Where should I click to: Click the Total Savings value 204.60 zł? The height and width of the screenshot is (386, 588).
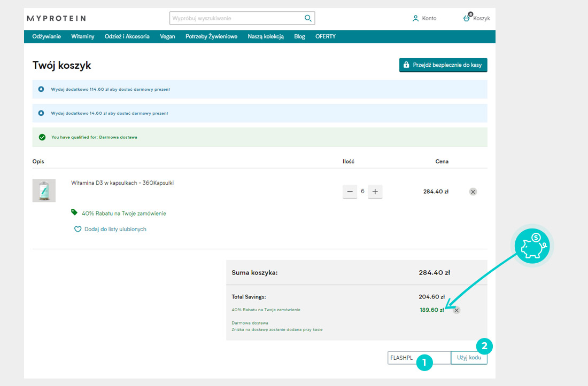pyautogui.click(x=431, y=297)
